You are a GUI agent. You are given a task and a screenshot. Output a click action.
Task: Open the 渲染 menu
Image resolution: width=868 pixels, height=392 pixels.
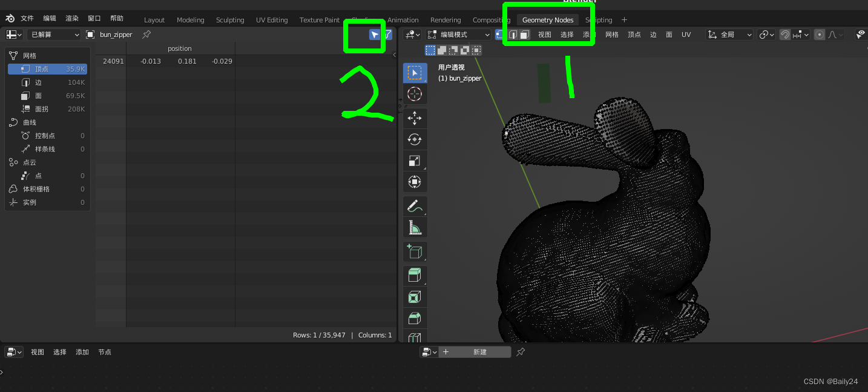click(x=72, y=19)
